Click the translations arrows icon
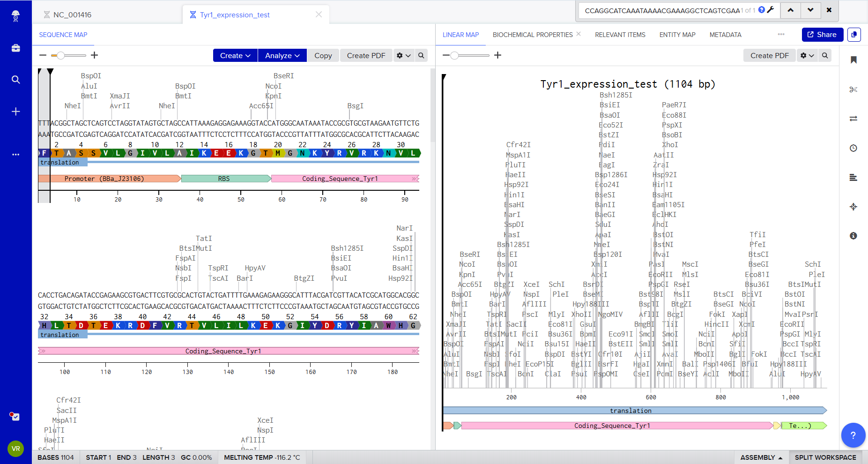Image resolution: width=868 pixels, height=464 pixels. click(x=853, y=119)
